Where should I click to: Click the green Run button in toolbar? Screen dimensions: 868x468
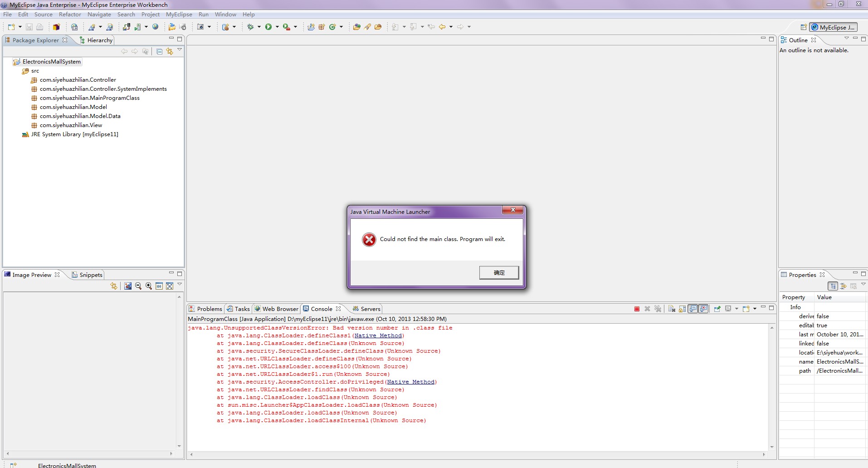click(268, 27)
